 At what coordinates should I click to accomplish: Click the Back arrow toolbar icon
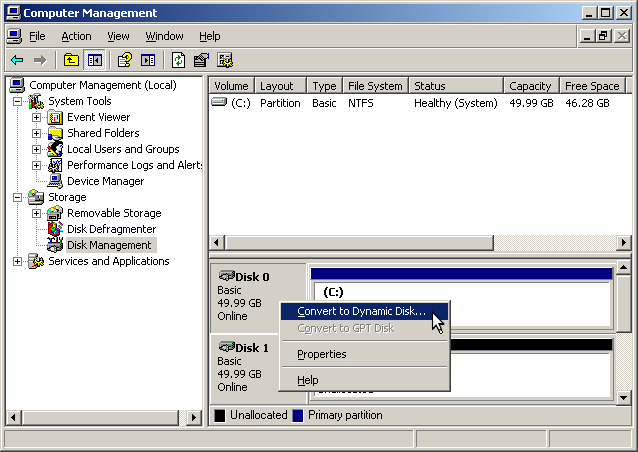16,60
